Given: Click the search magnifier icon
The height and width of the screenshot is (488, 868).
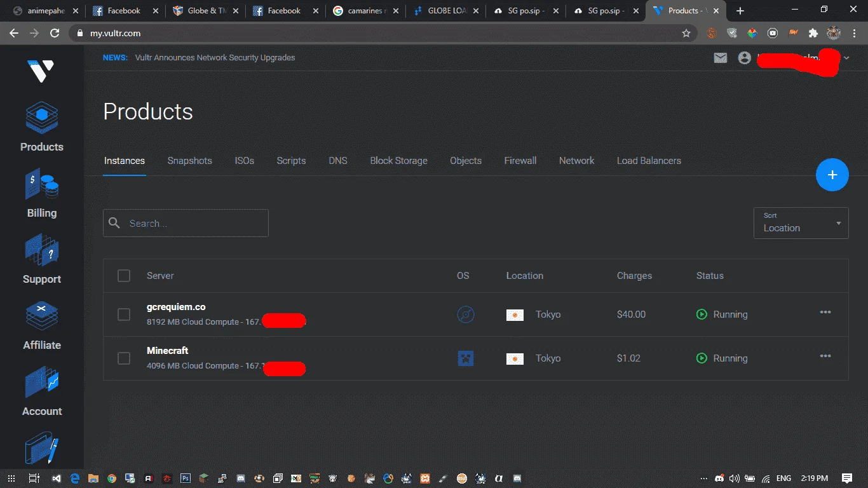Looking at the screenshot, I should [x=114, y=223].
